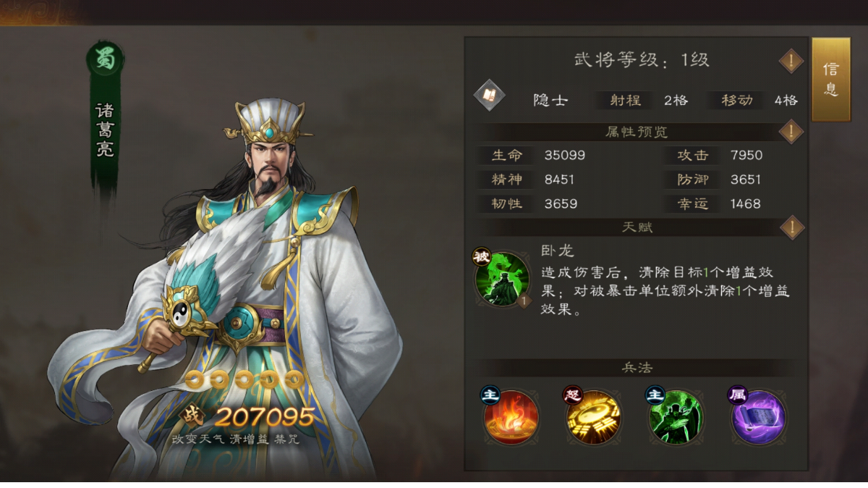Open the 卧龙 passive talent icon
The height and width of the screenshot is (488, 868).
[x=501, y=279]
